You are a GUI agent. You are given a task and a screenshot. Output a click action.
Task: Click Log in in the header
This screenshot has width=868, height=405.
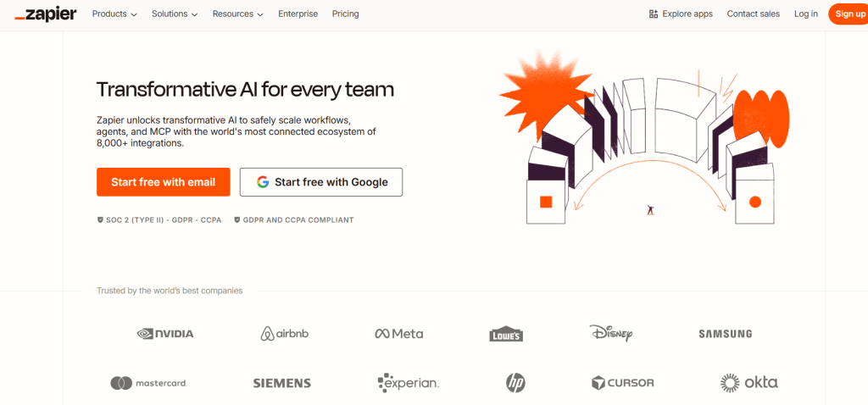click(x=805, y=14)
